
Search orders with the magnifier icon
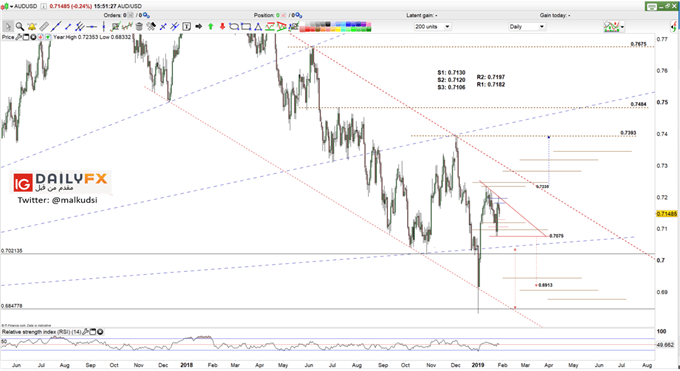147,15
